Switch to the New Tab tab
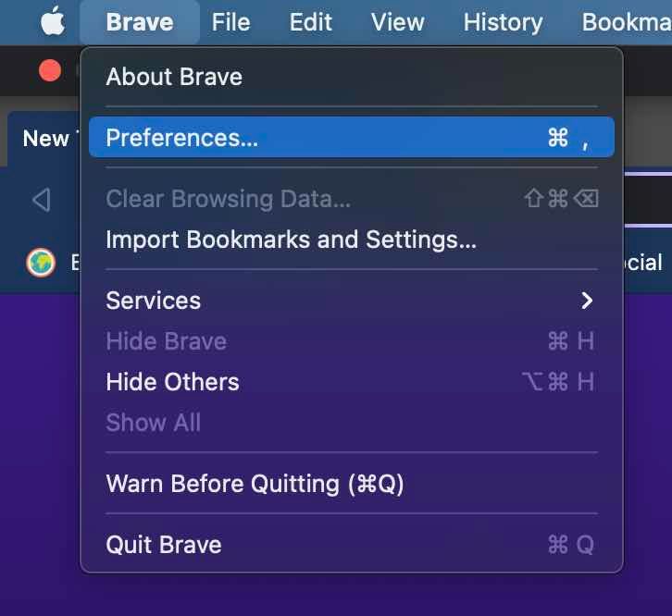The width and height of the screenshot is (672, 616). (x=44, y=139)
